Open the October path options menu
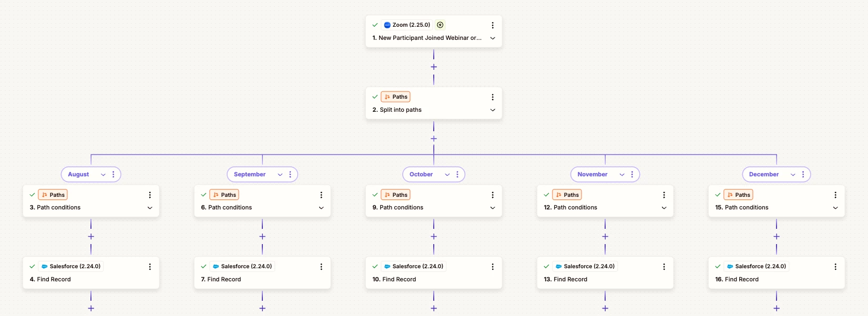 tap(457, 174)
